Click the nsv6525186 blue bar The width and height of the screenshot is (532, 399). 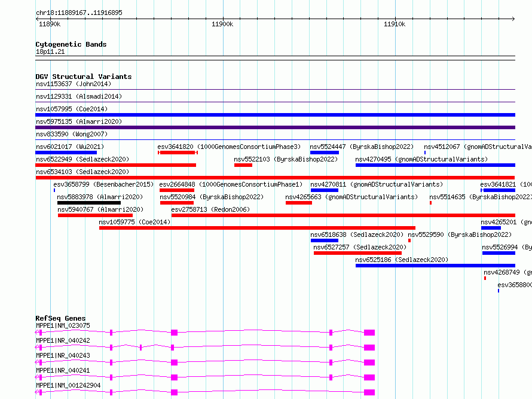tap(435, 266)
